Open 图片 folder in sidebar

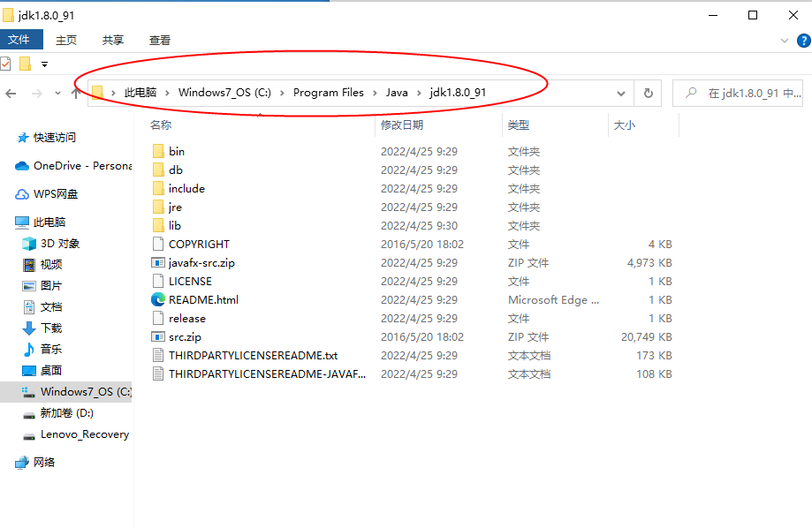42,286
